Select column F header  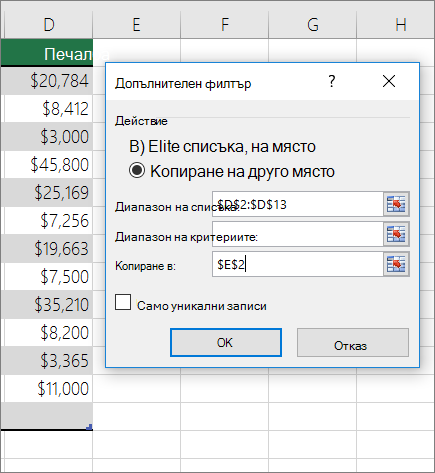point(224,25)
